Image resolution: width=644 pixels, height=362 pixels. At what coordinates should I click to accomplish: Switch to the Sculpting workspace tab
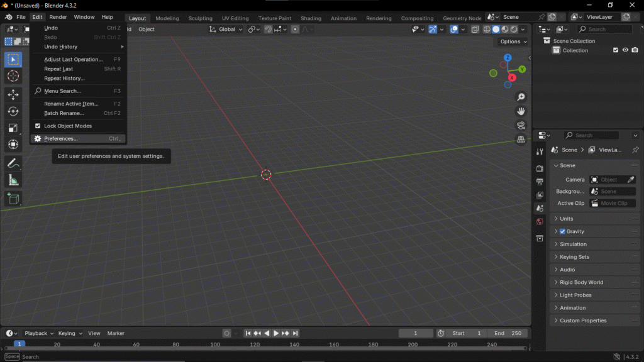click(201, 18)
